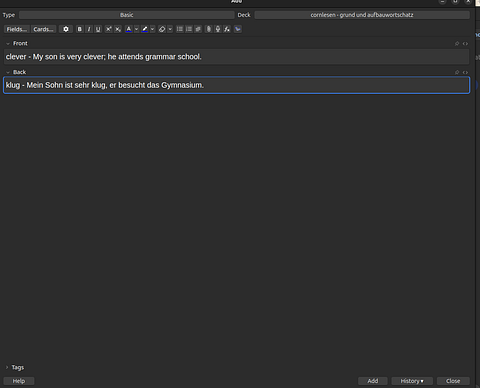Apply subscript formatting
480x388 pixels.
tap(118, 29)
